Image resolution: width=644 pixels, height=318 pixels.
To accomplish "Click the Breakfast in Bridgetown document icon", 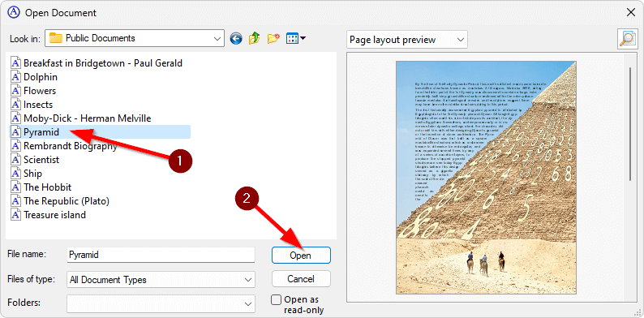I will coord(15,63).
